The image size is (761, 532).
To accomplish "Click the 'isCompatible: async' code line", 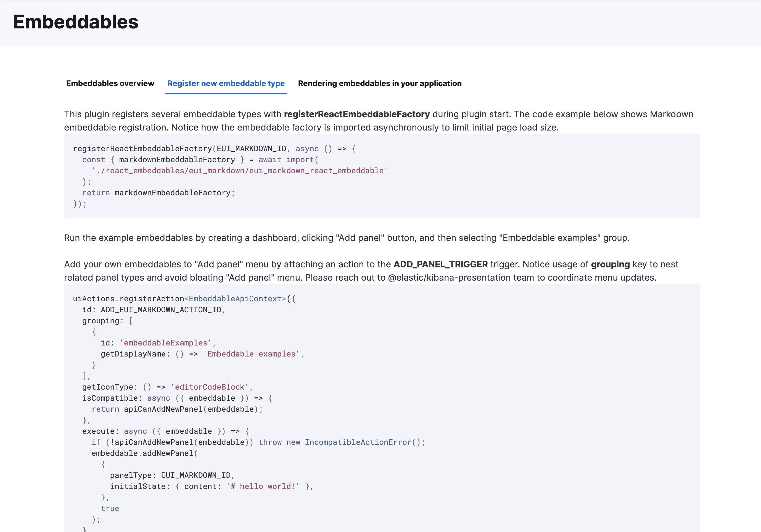I will click(x=177, y=398).
